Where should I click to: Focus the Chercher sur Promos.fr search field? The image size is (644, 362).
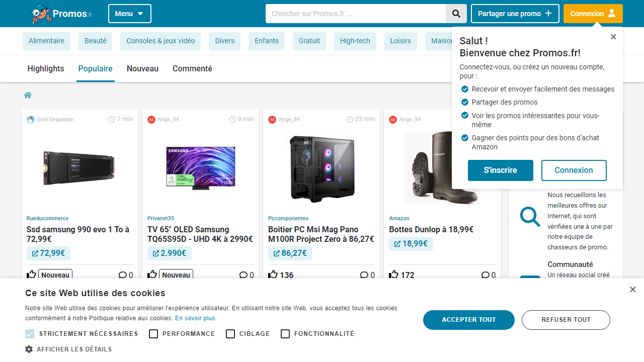[355, 14]
